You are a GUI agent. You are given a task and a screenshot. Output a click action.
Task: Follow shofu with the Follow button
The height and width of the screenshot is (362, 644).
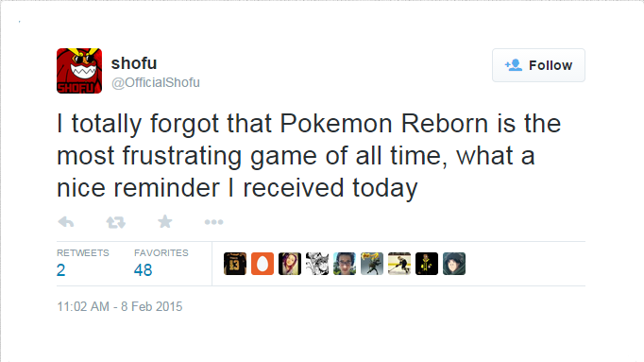coord(538,65)
